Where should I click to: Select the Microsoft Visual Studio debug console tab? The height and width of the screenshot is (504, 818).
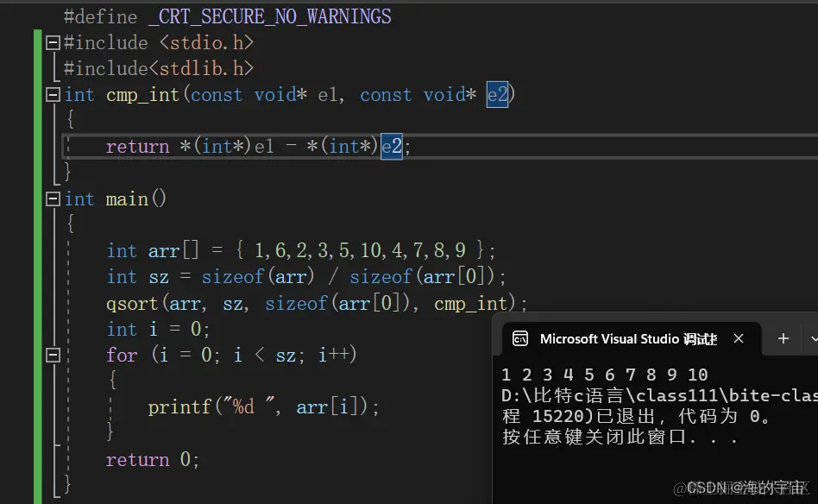click(632, 339)
